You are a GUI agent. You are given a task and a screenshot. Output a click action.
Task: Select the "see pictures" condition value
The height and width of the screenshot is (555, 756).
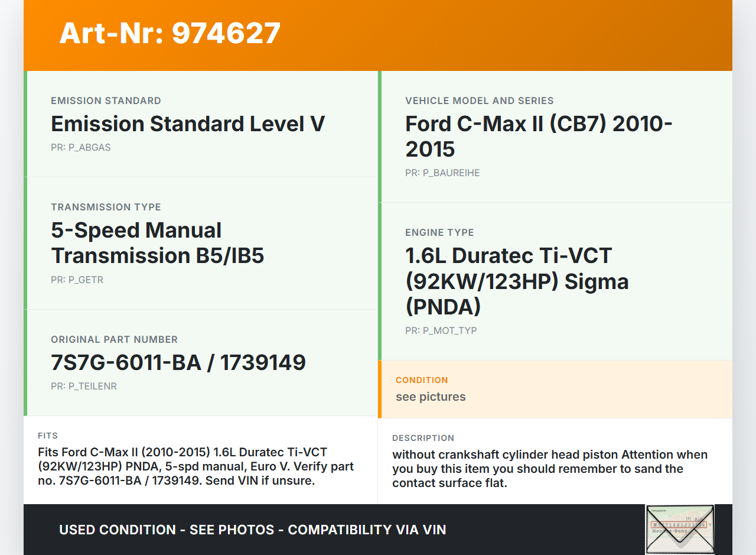pos(431,397)
